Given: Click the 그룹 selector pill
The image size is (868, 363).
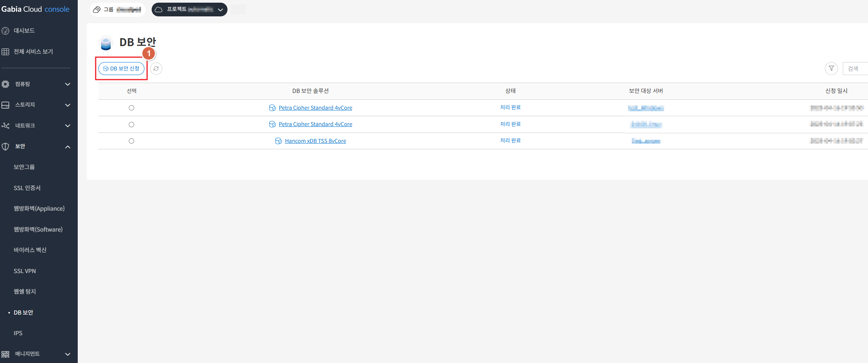Looking at the screenshot, I should pos(118,10).
